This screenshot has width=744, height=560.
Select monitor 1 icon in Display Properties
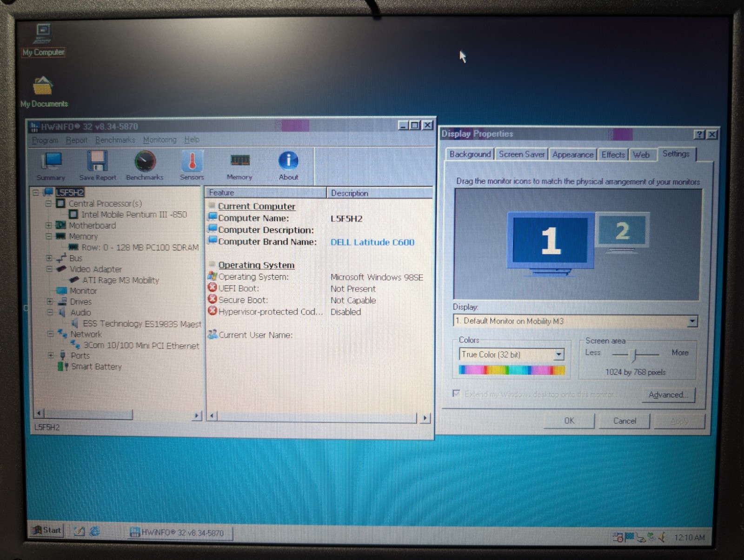pos(551,244)
